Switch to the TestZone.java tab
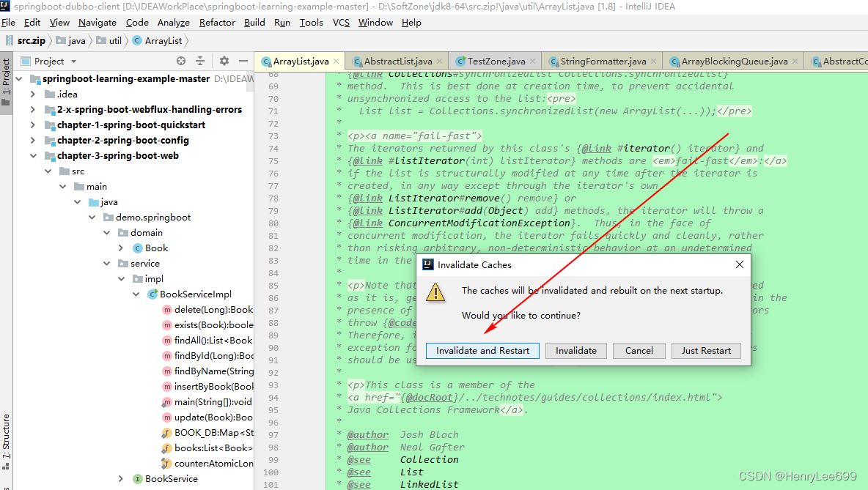This screenshot has width=868, height=490. click(x=496, y=62)
